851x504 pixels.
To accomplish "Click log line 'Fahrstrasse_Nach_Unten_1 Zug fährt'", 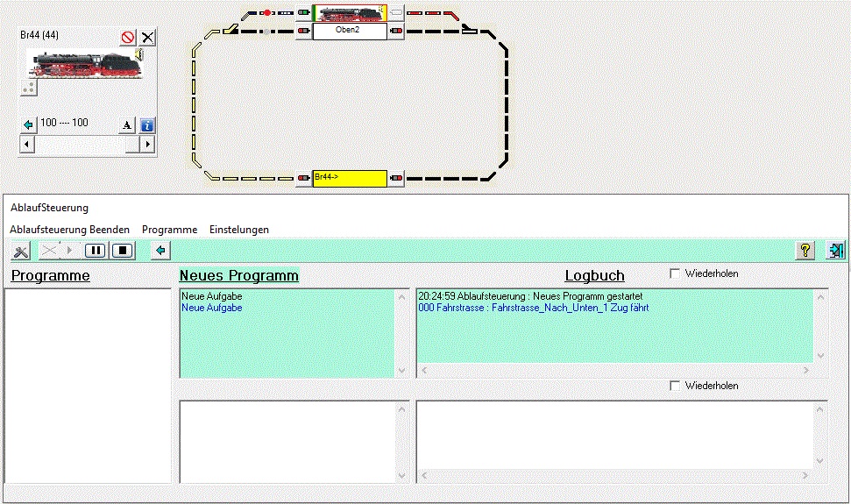I will [x=534, y=308].
